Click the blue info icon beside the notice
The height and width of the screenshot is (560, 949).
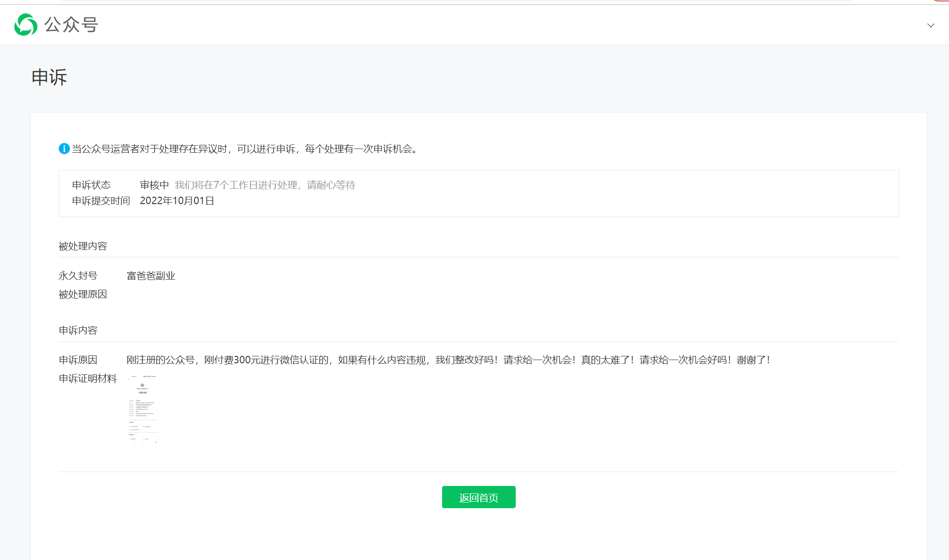tap(64, 149)
